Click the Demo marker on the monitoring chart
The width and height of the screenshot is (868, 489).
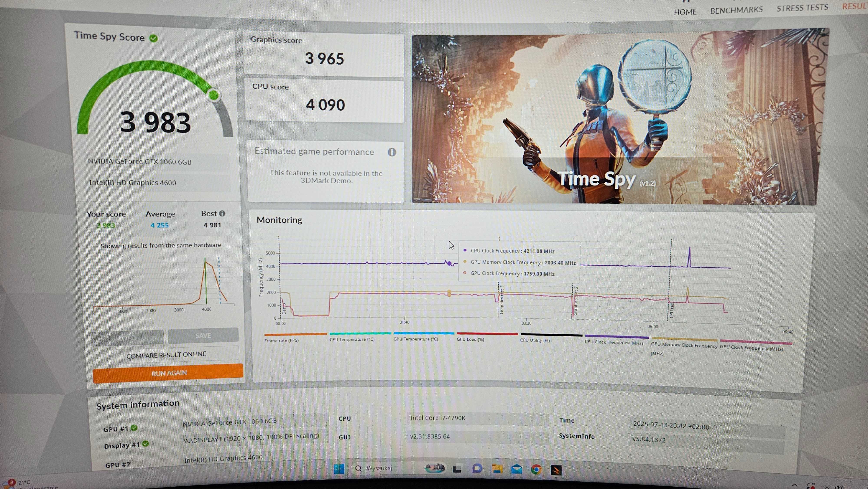284,309
